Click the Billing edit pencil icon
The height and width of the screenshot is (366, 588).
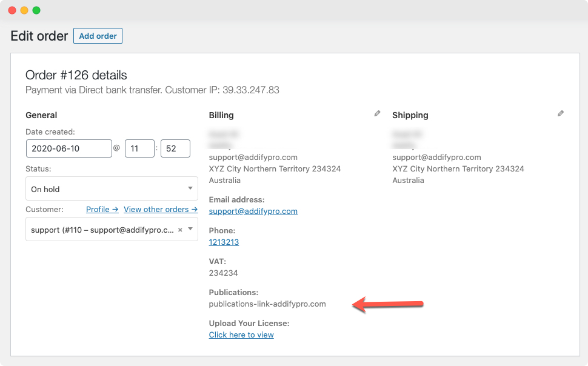point(377,113)
